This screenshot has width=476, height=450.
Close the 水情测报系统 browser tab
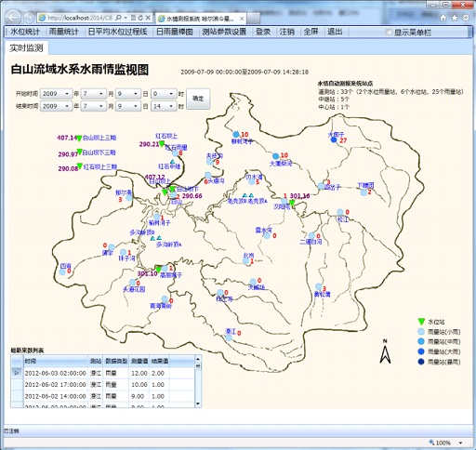(x=242, y=19)
